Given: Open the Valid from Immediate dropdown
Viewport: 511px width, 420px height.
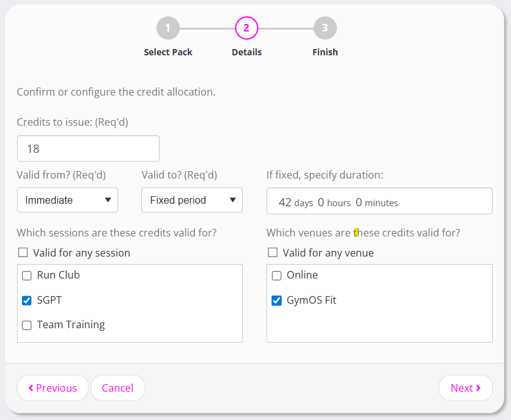Looking at the screenshot, I should click(67, 200).
